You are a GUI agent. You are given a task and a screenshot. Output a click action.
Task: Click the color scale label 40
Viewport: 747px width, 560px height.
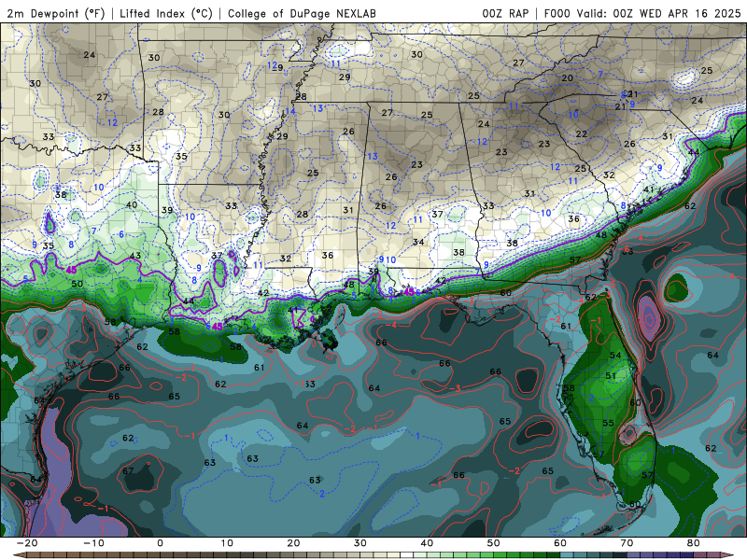click(x=427, y=543)
